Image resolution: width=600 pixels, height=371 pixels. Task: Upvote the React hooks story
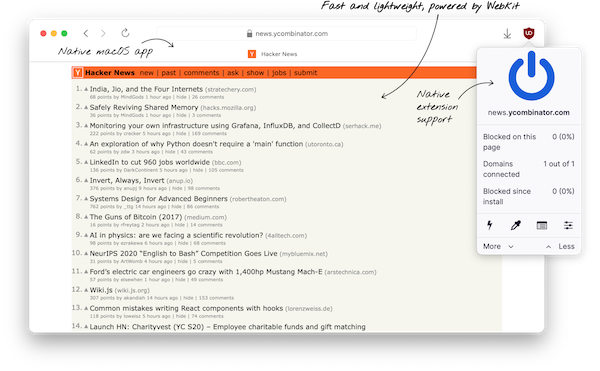click(86, 308)
